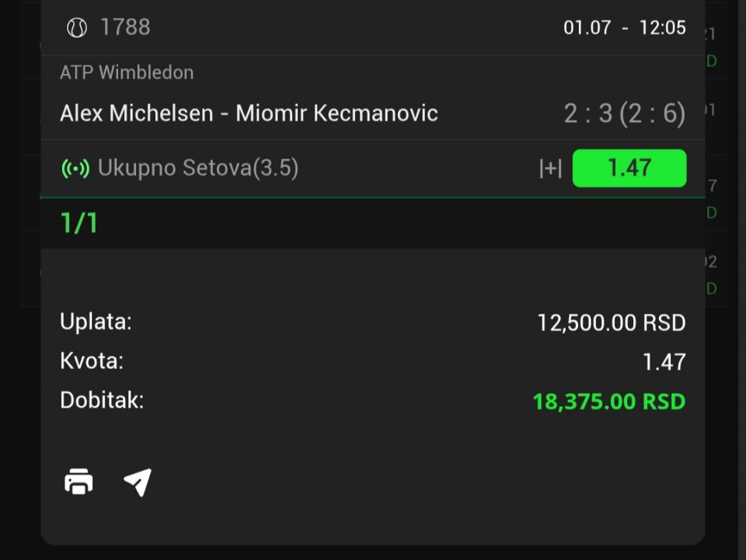The width and height of the screenshot is (746, 560).
Task: Click the Uplata amount 12,500.00 RSD
Action: pos(612,323)
